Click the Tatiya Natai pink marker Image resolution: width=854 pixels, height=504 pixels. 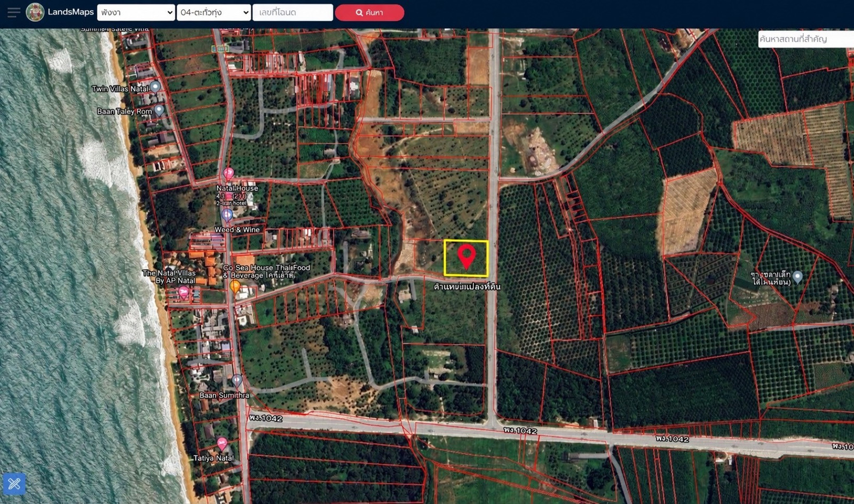pyautogui.click(x=222, y=444)
